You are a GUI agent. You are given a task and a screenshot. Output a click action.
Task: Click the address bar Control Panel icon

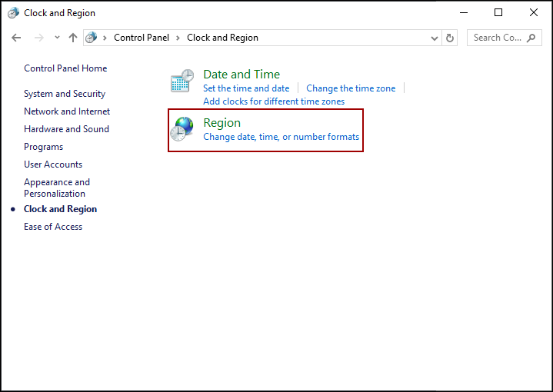pos(92,38)
